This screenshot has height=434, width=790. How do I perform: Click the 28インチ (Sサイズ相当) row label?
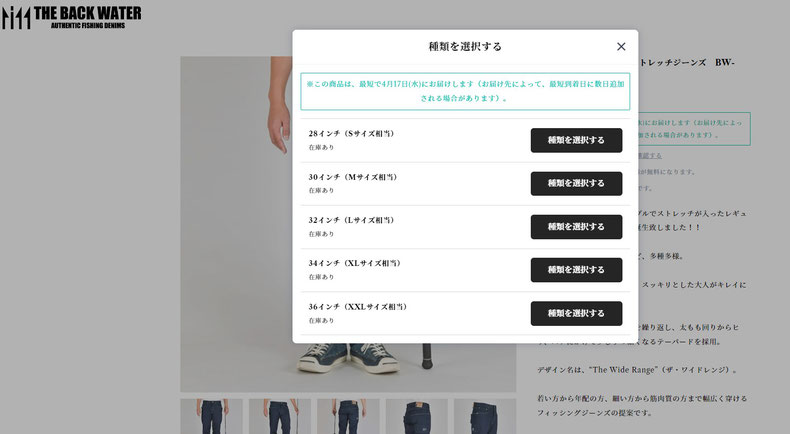click(351, 134)
